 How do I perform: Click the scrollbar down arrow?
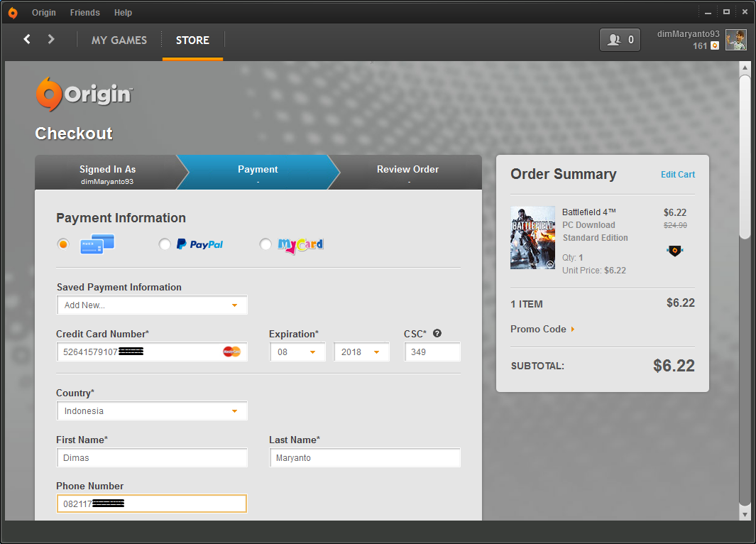tap(745, 514)
